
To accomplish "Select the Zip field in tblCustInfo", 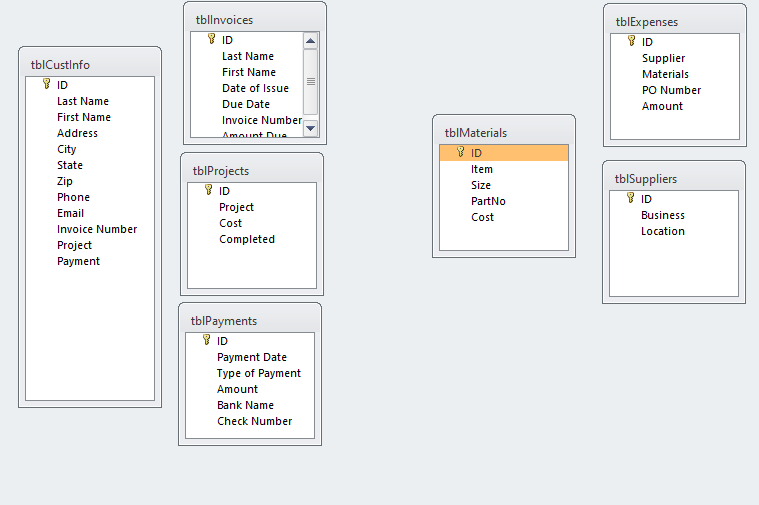I will point(90,181).
